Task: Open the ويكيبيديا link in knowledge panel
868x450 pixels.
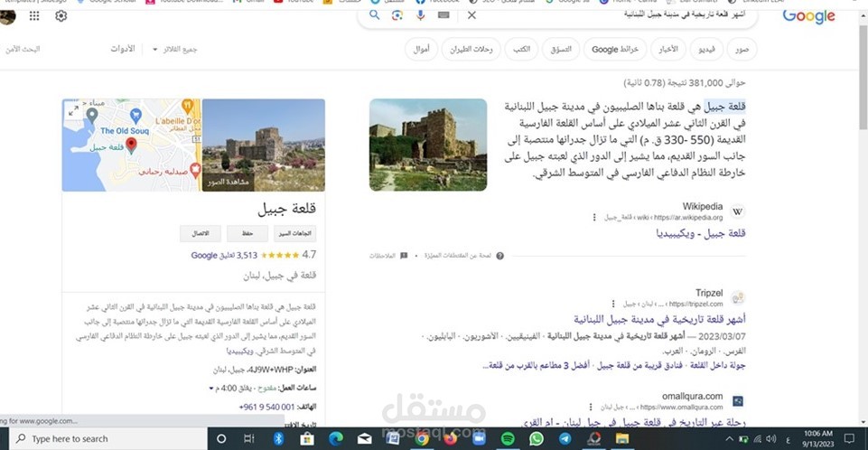Action: [239, 351]
